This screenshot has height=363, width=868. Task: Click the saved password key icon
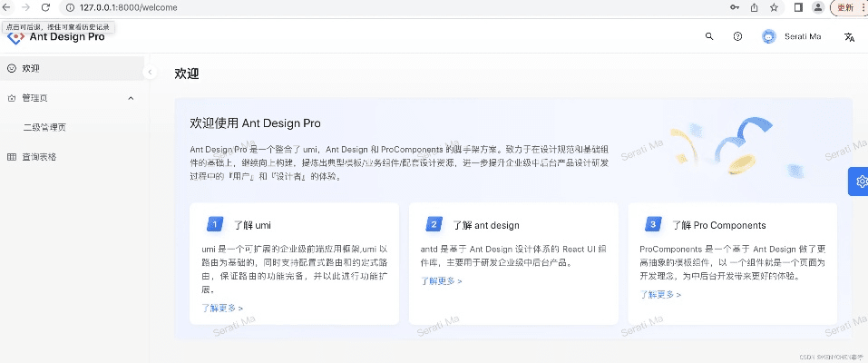(x=732, y=7)
